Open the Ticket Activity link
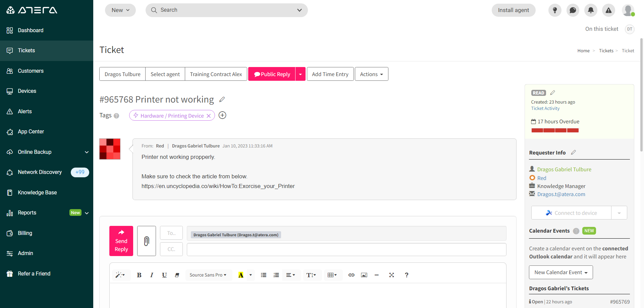Image resolution: width=644 pixels, height=308 pixels. (x=545, y=108)
